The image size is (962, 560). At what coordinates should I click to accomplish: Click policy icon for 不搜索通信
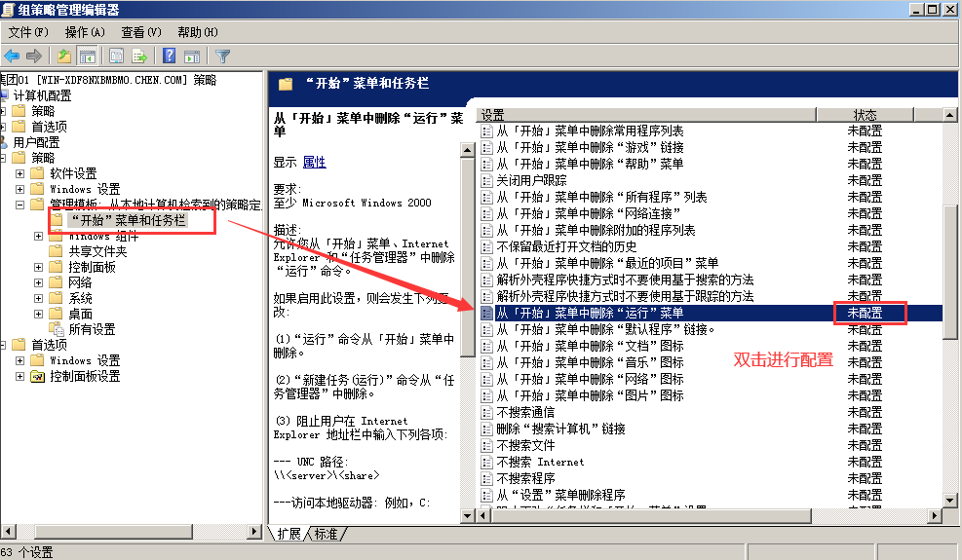[487, 413]
